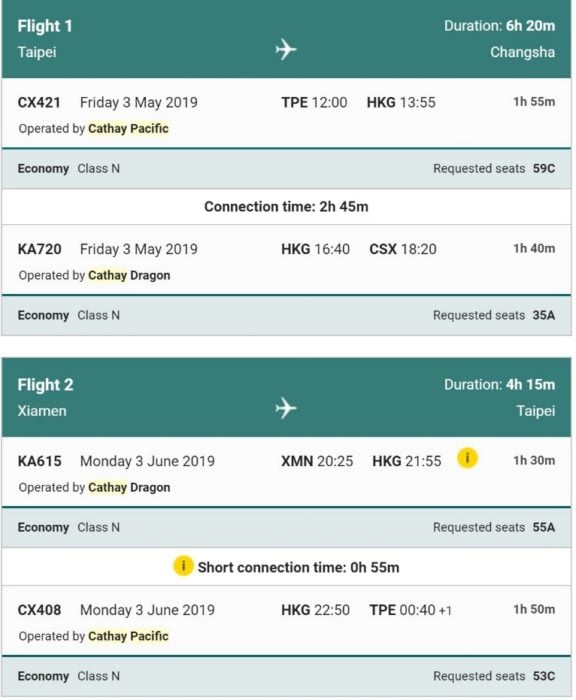This screenshot has height=700, width=576.
Task: Click requested seat 35A
Action: click(x=544, y=316)
